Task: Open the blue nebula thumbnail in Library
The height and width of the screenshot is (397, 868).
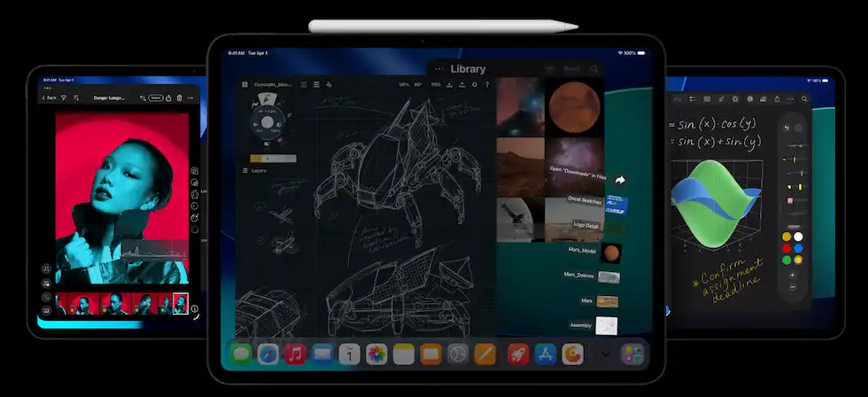Action: pos(521,107)
